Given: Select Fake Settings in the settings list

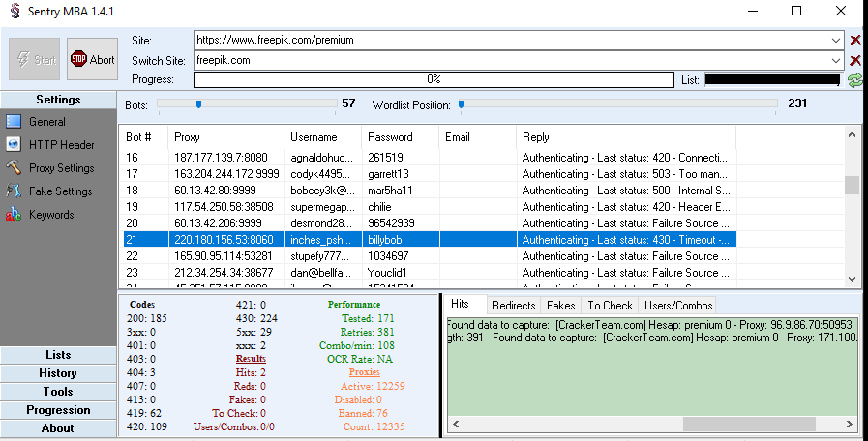Looking at the screenshot, I should (61, 191).
